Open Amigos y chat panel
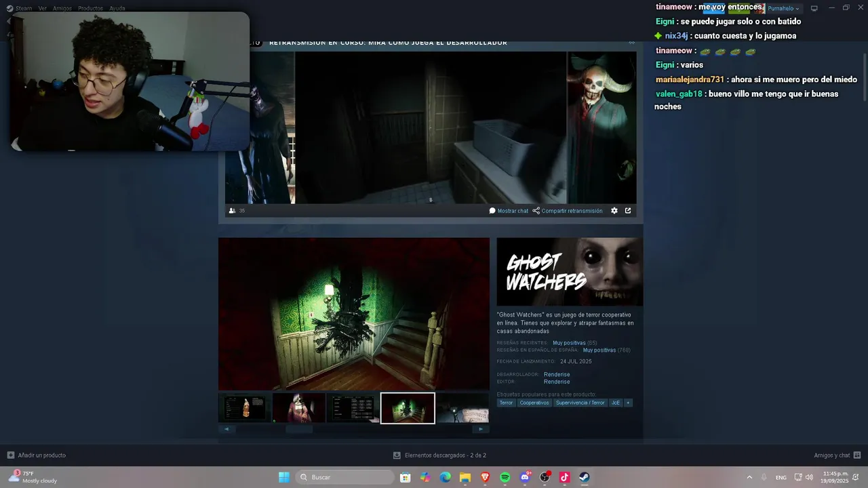This screenshot has height=488, width=868. pyautogui.click(x=837, y=455)
